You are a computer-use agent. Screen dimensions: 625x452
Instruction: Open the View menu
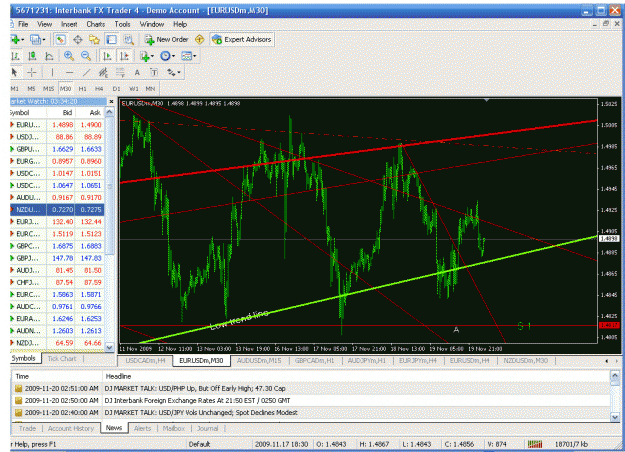point(45,24)
